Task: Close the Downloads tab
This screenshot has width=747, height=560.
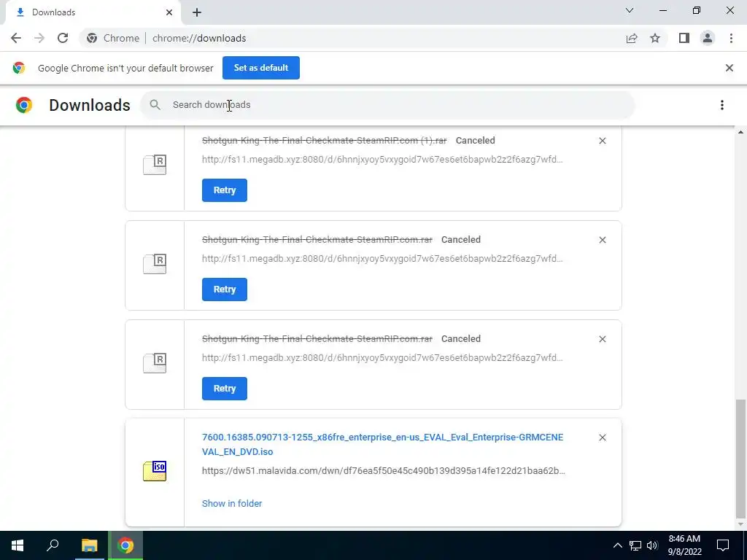Action: coord(169,12)
